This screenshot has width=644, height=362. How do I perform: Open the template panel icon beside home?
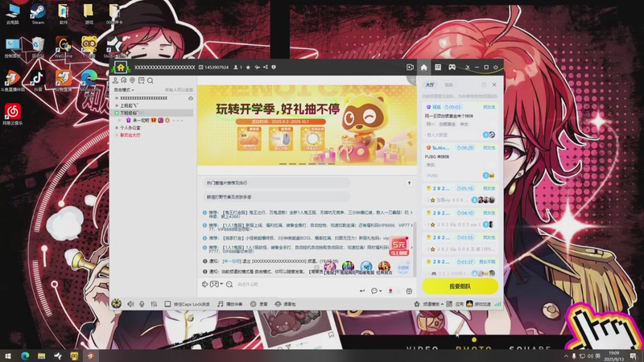438,67
